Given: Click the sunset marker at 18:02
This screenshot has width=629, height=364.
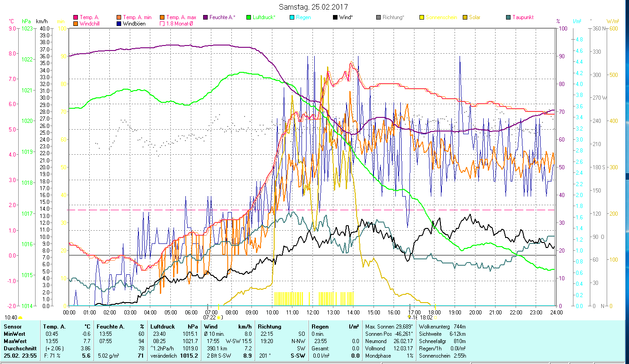Looking at the screenshot, I should (436, 318).
